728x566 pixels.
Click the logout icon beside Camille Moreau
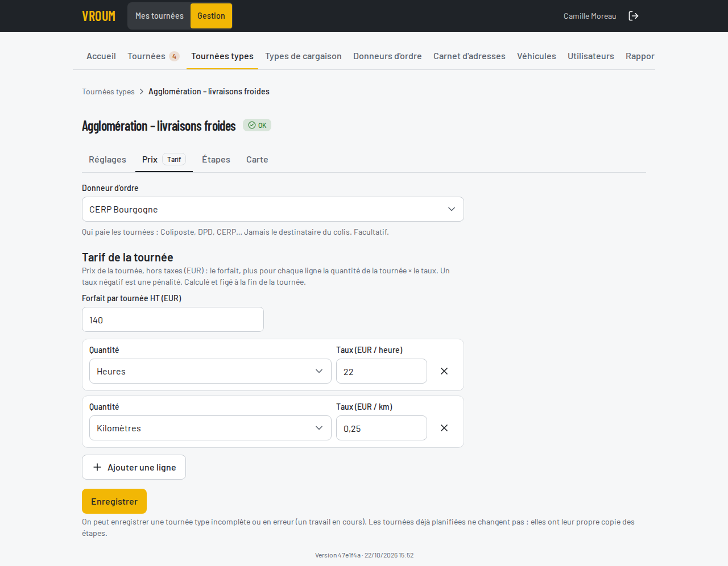tap(634, 16)
